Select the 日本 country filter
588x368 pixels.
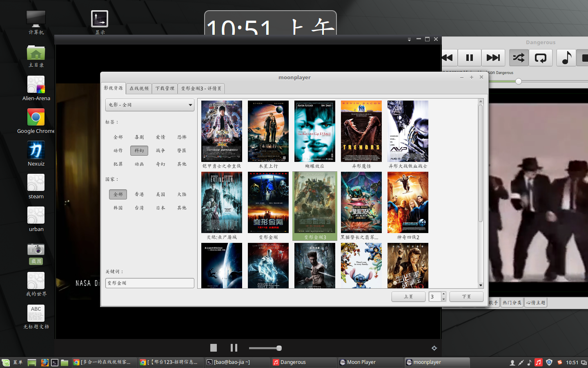click(160, 208)
